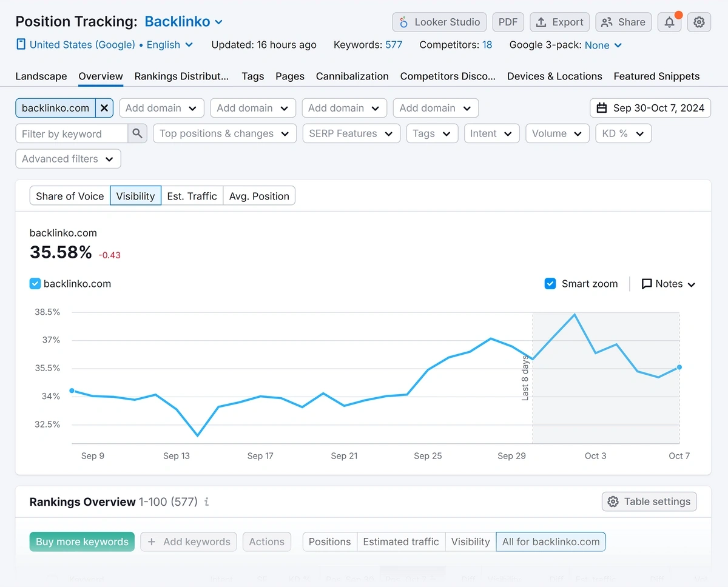Click the Looker Studio logo icon
Image resolution: width=728 pixels, height=587 pixels.
(x=404, y=22)
